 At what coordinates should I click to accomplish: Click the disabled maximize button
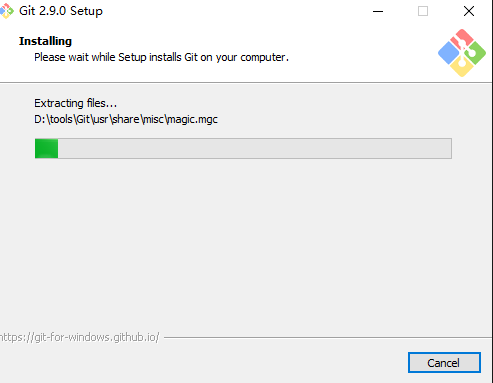(x=423, y=11)
